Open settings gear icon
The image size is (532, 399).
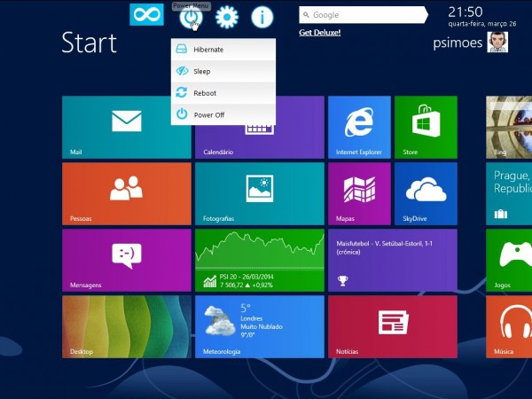(227, 17)
